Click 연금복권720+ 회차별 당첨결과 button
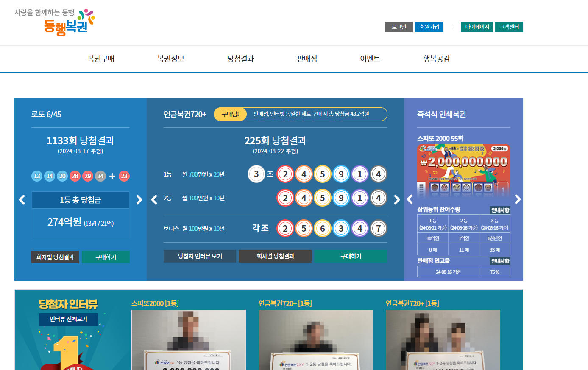Viewport: 588px width, 370px height. coord(275,256)
